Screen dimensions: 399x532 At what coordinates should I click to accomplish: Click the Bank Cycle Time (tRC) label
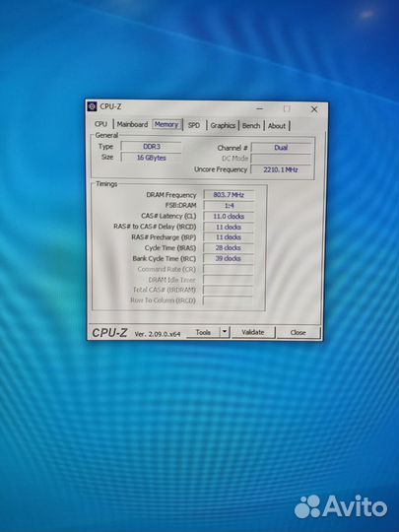(x=165, y=258)
